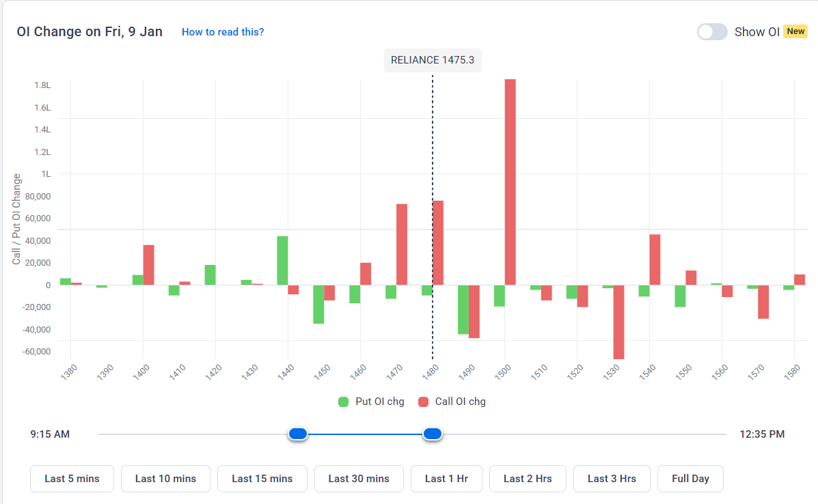818x504 pixels.
Task: Select Last 30 mins time range
Action: pyautogui.click(x=359, y=479)
